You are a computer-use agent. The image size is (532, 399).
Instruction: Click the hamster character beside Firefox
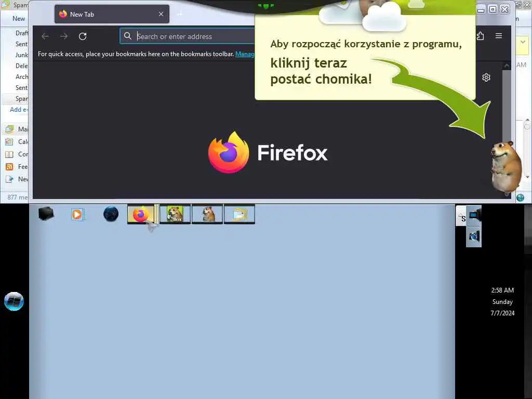(x=506, y=168)
